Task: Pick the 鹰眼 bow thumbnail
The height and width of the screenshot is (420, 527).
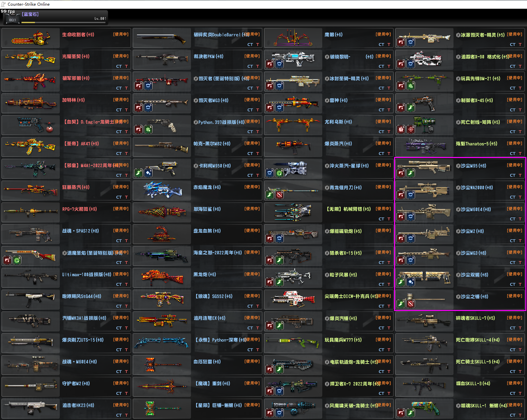Action: [293, 38]
